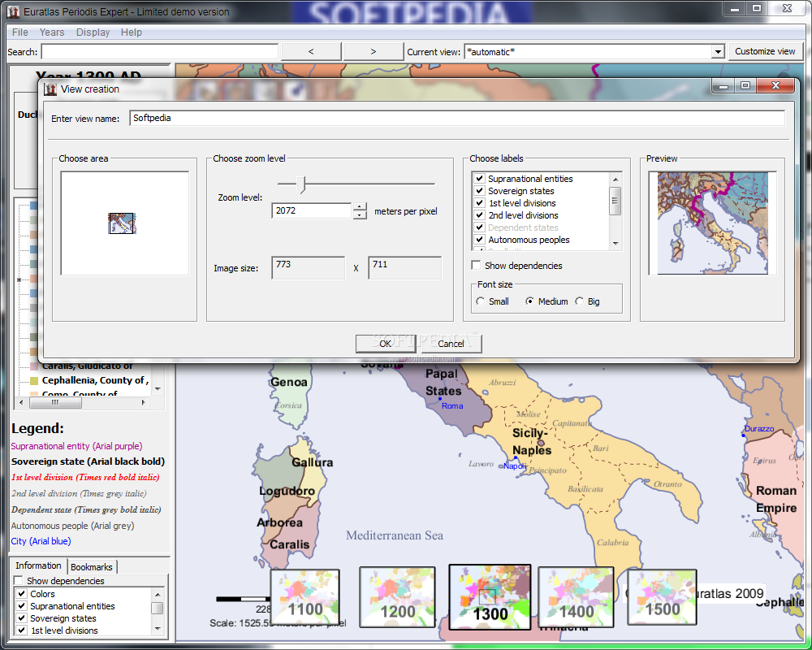This screenshot has width=812, height=650.
Task: Toggle Sovereign states label in dialog
Action: click(480, 191)
